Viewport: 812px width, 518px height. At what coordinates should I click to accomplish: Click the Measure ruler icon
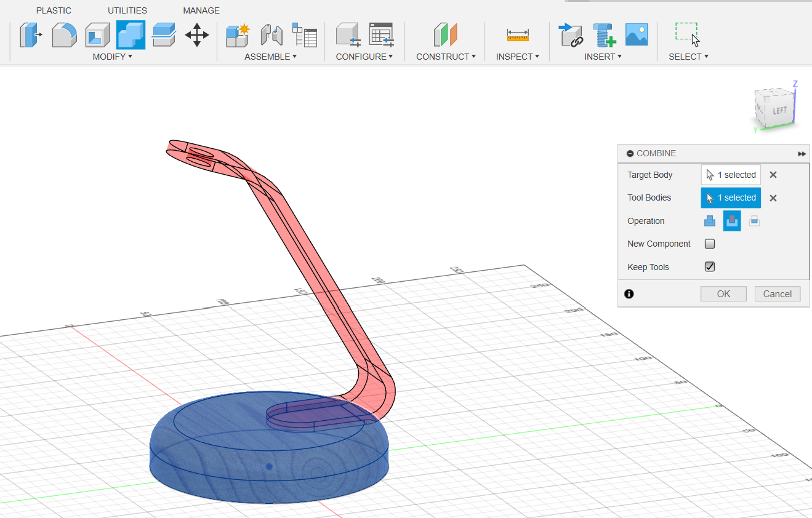[x=518, y=35]
